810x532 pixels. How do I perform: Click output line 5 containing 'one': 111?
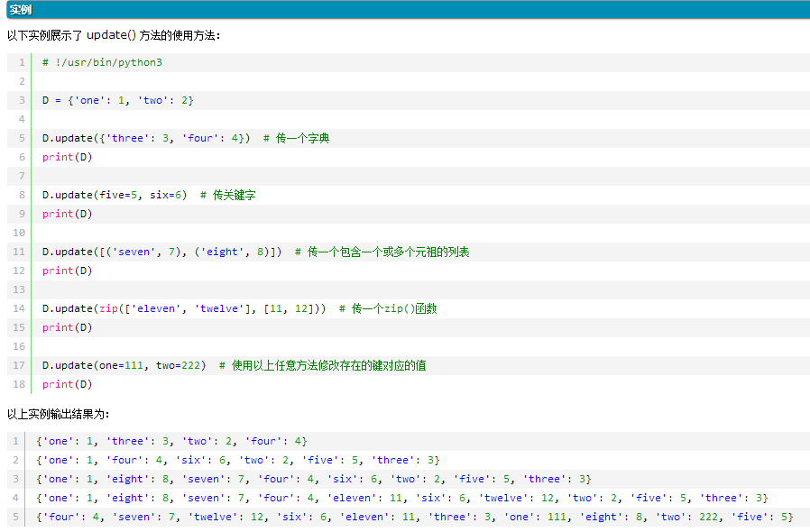[x=415, y=517]
